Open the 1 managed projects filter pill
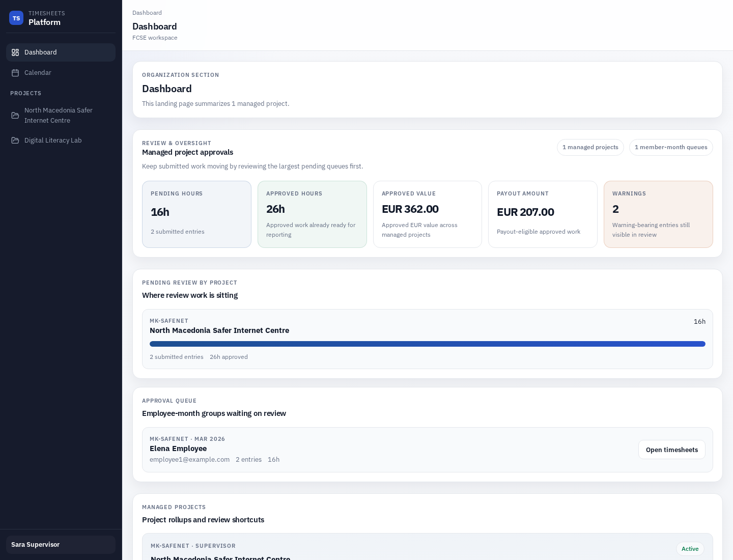Screen dimensions: 733x560 pos(590,147)
